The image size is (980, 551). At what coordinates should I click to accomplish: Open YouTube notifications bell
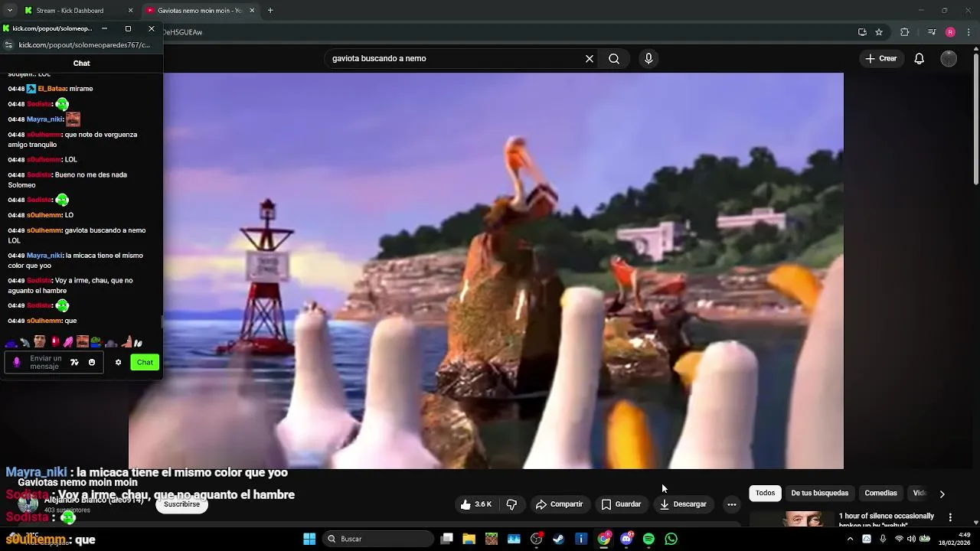click(920, 58)
